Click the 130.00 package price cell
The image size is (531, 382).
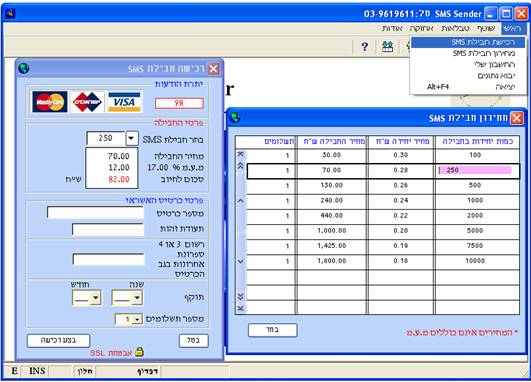click(332, 185)
